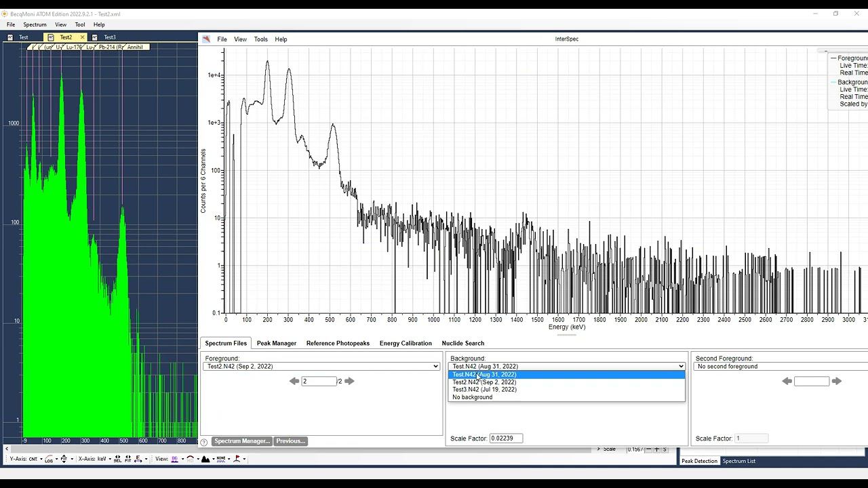The image size is (868, 488).
Task: Select the Peak Manager tab
Action: 276,343
